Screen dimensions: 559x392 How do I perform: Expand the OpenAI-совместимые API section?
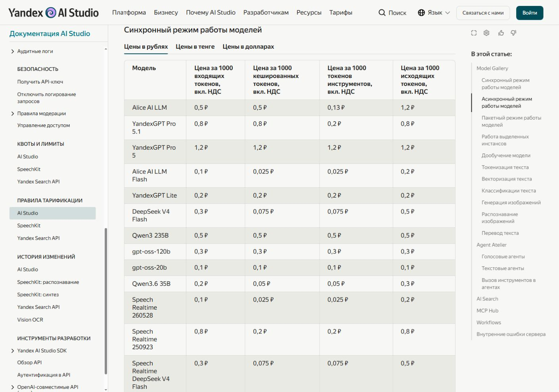click(13, 387)
